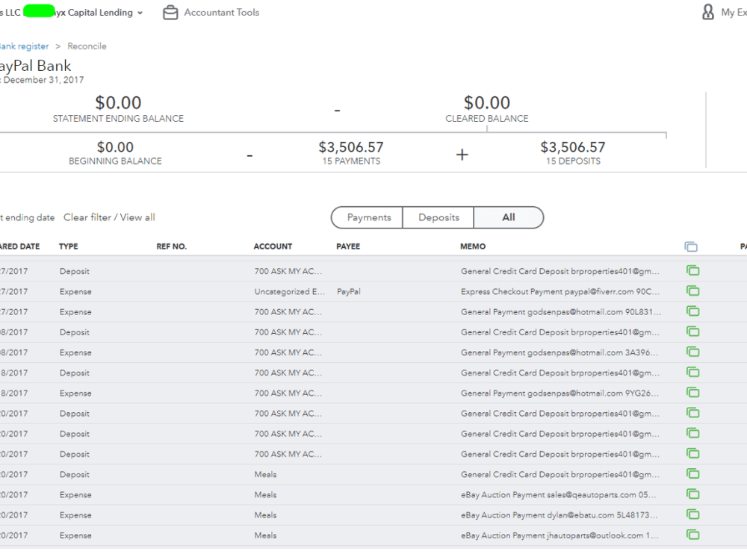
Task: Click Clear filter / View all link
Action: point(109,217)
